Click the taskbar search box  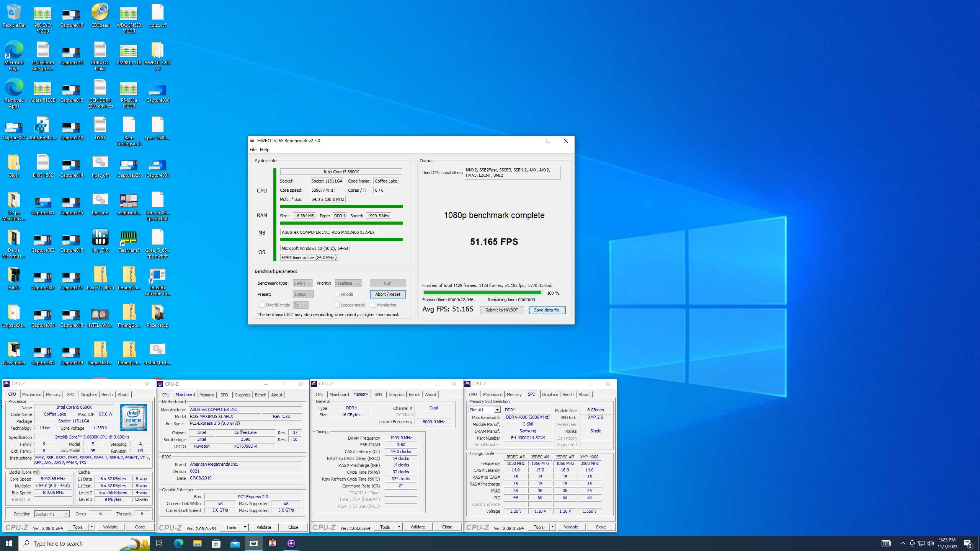click(x=84, y=543)
